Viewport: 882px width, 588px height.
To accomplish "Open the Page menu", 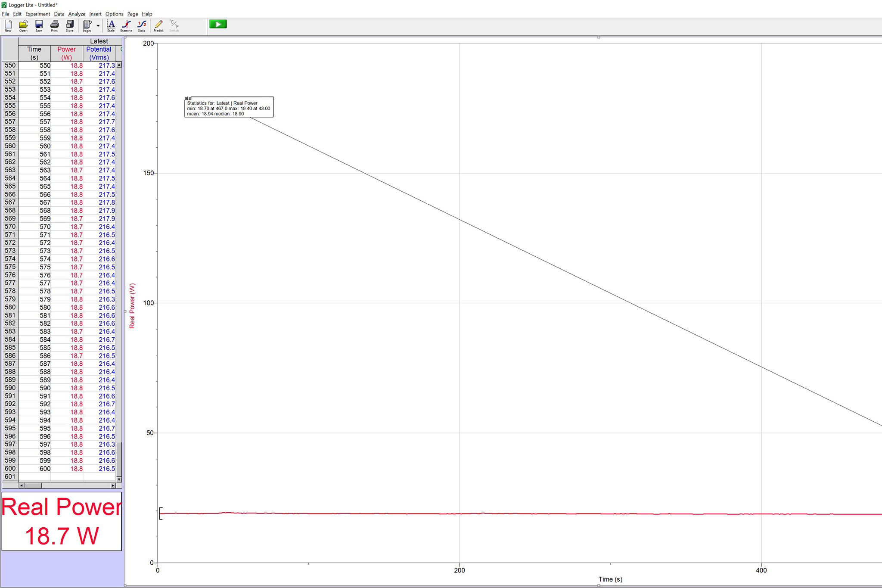I will pyautogui.click(x=133, y=14).
